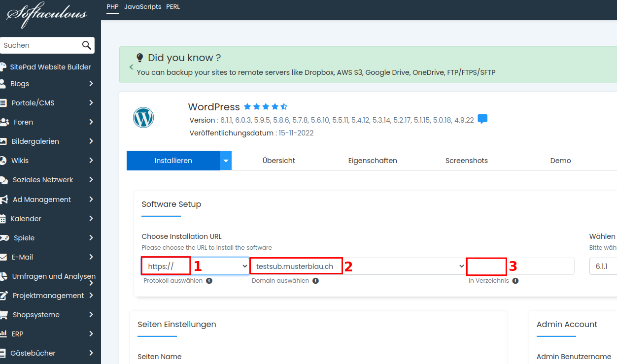
Task: Click the Software Setup heading
Action: pyautogui.click(x=171, y=204)
